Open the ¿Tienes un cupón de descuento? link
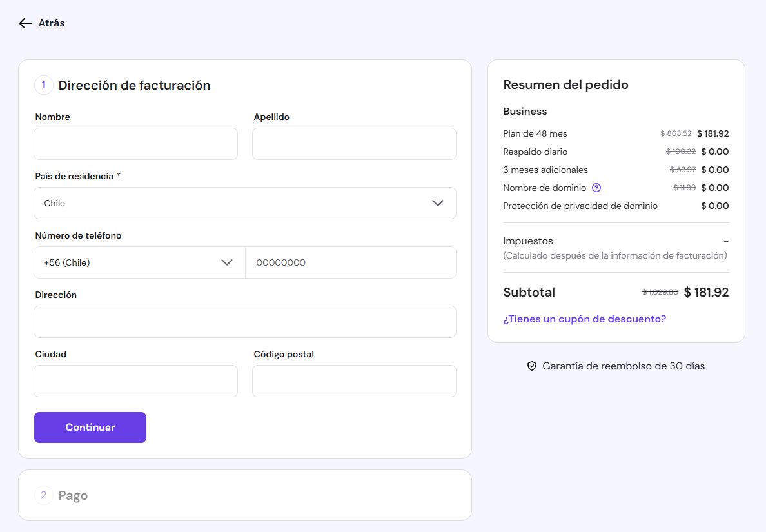This screenshot has width=766, height=532. (x=584, y=319)
